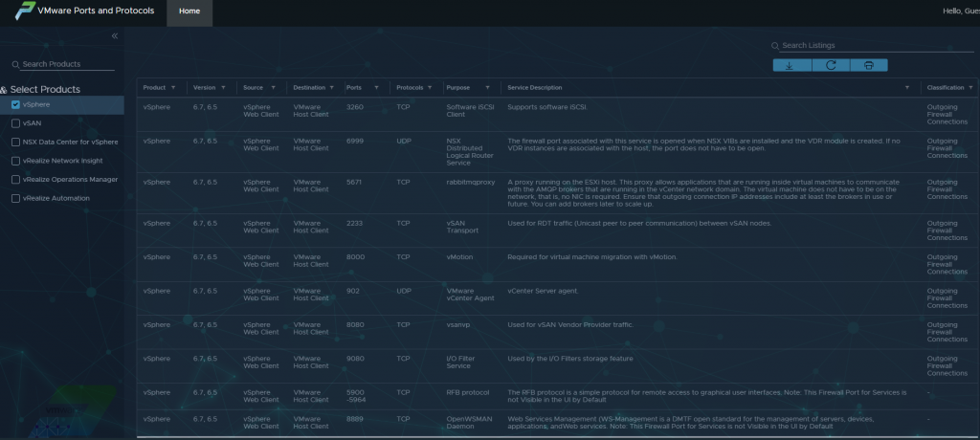Click the Software iSCSI Client purpose cell
980x440 pixels.
tap(470, 111)
